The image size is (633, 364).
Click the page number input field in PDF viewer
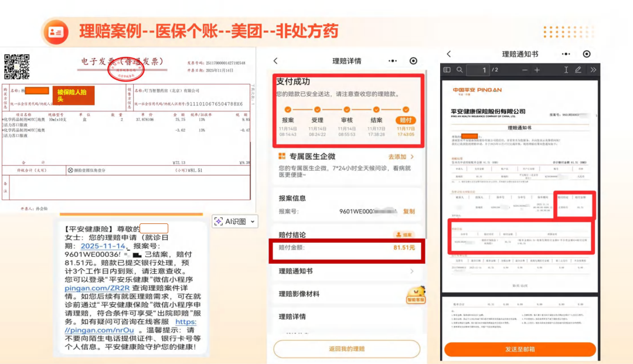click(478, 69)
